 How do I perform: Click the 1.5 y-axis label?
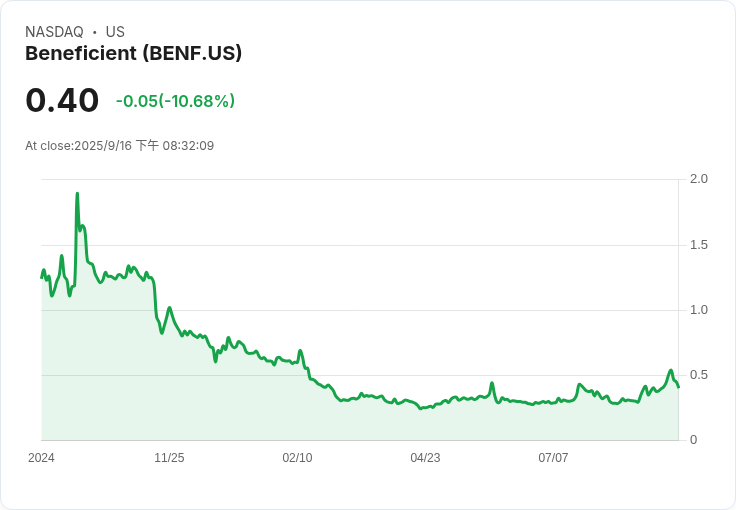click(699, 245)
